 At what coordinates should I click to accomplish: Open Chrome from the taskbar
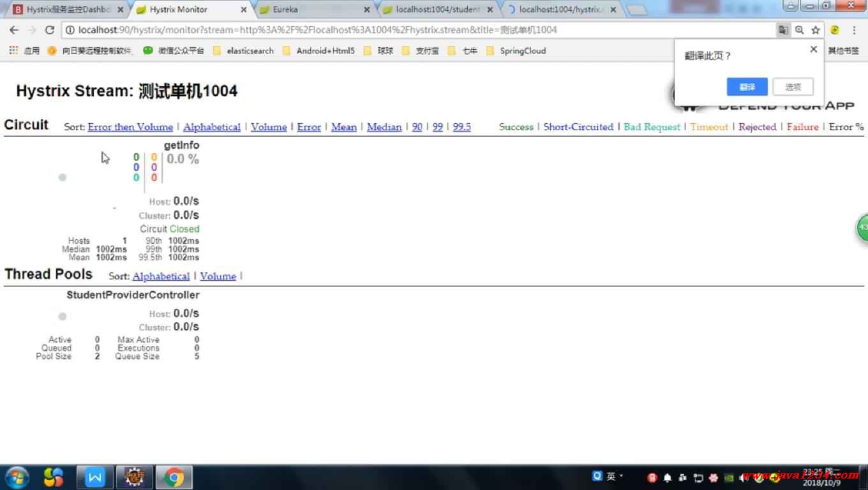coord(172,477)
